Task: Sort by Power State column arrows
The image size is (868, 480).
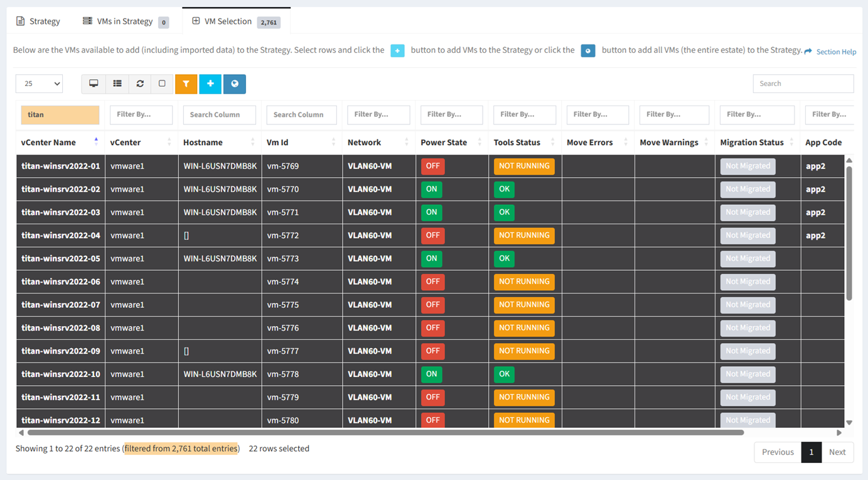Action: pos(480,143)
